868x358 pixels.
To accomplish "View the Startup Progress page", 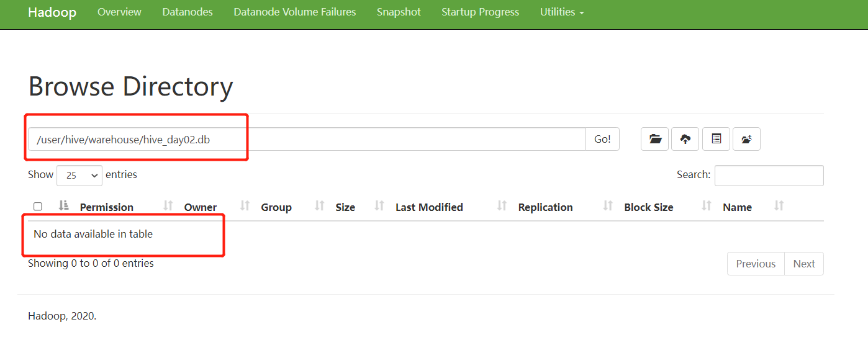I will point(480,12).
